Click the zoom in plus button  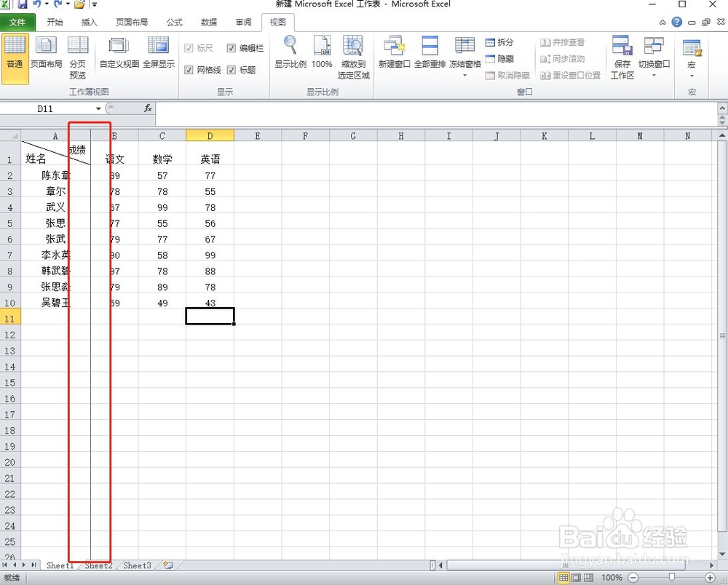tap(710, 578)
